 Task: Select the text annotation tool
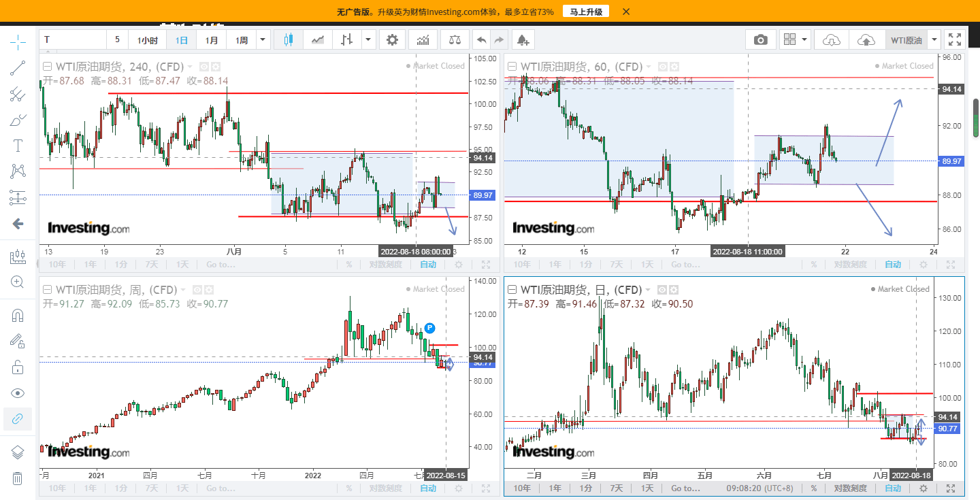(x=18, y=146)
